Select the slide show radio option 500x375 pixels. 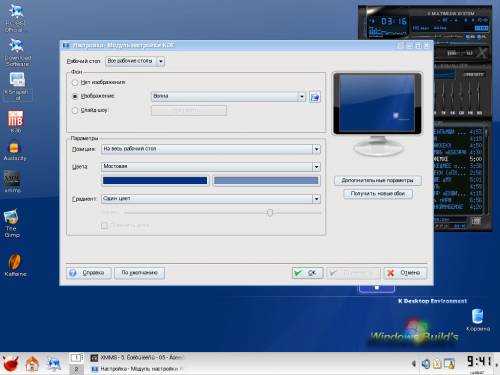point(75,110)
